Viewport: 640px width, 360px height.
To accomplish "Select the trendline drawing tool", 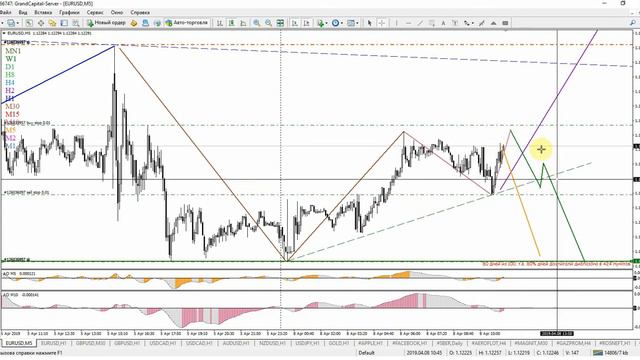I will [420, 23].
